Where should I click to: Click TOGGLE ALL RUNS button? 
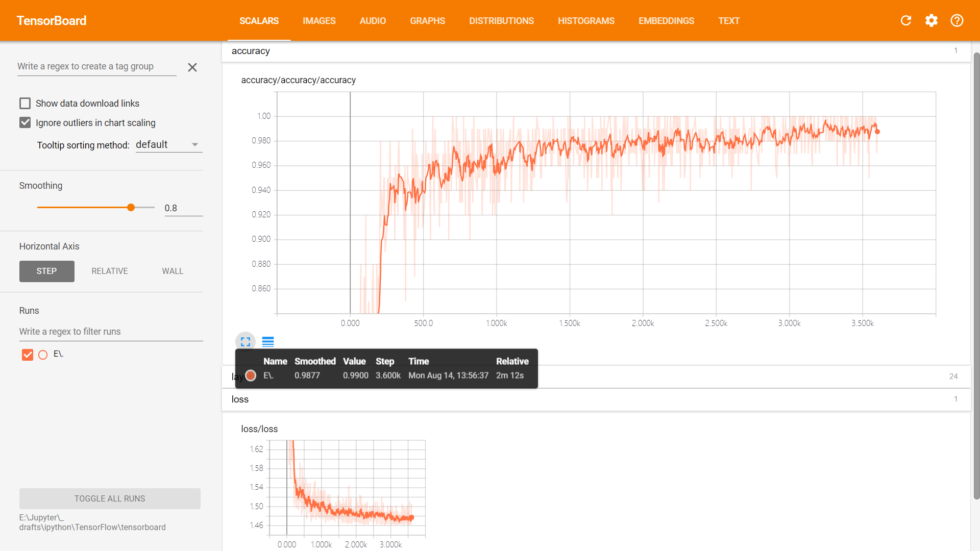click(x=110, y=498)
